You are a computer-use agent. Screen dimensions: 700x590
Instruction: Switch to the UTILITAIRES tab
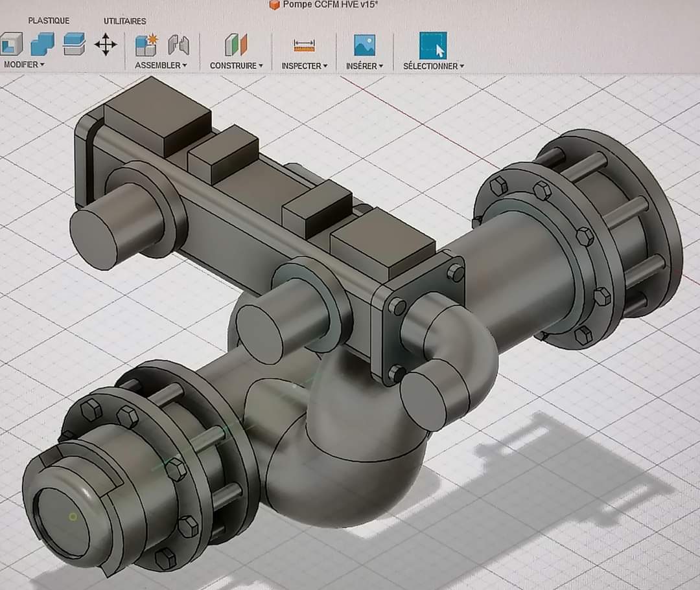click(x=125, y=21)
